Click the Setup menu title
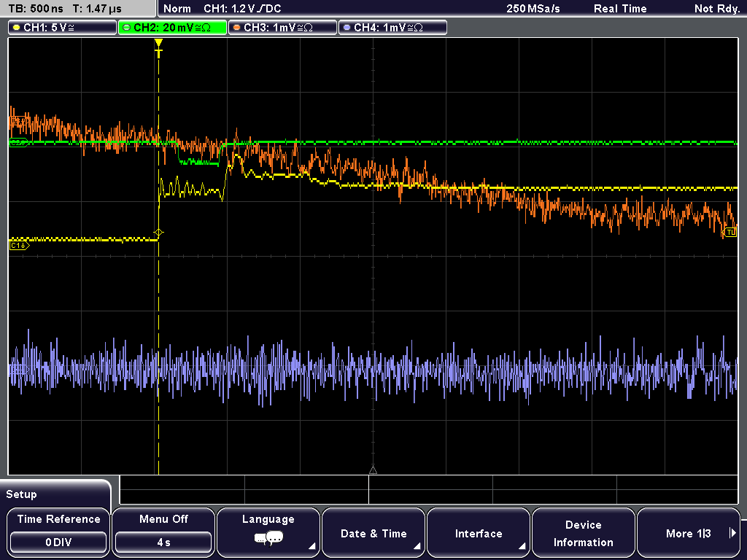This screenshot has height=560, width=747. coord(21,494)
